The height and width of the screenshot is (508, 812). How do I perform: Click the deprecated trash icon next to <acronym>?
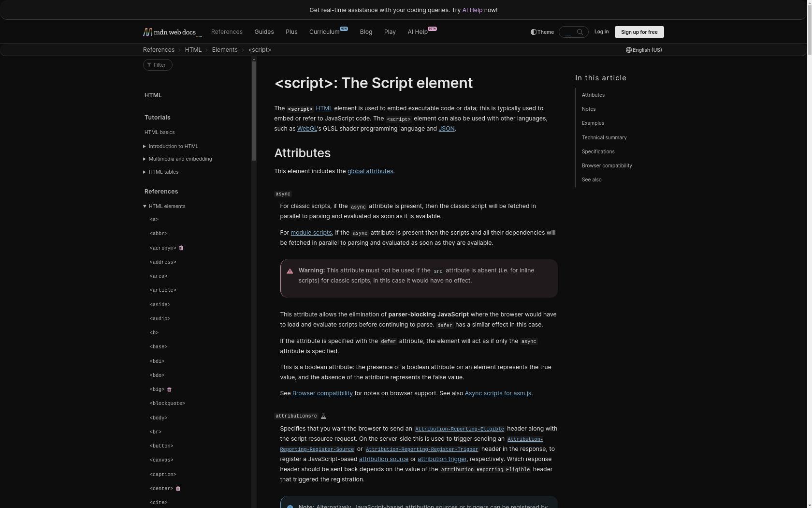click(181, 248)
